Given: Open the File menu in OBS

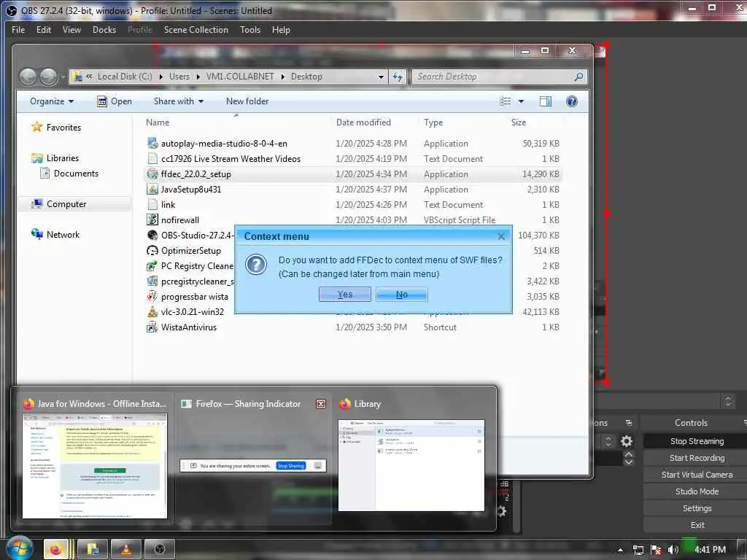Looking at the screenshot, I should pos(18,29).
